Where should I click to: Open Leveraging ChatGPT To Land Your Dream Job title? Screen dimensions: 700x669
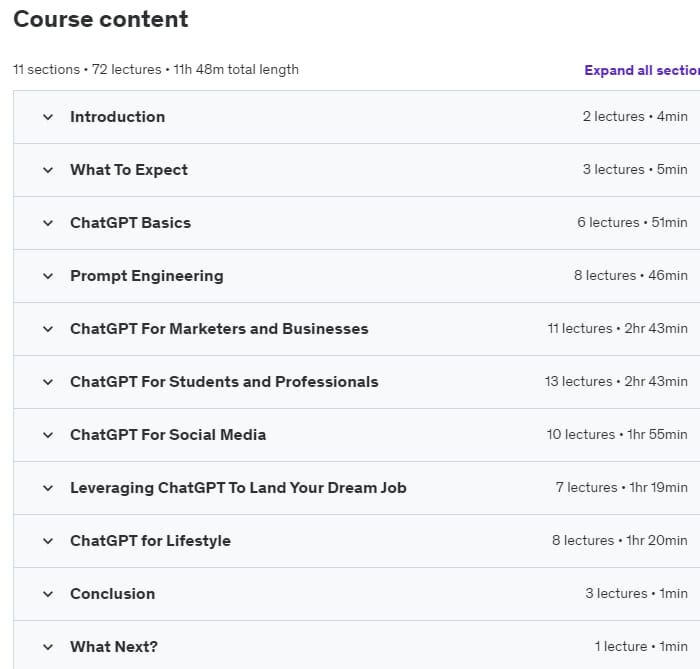coord(238,488)
